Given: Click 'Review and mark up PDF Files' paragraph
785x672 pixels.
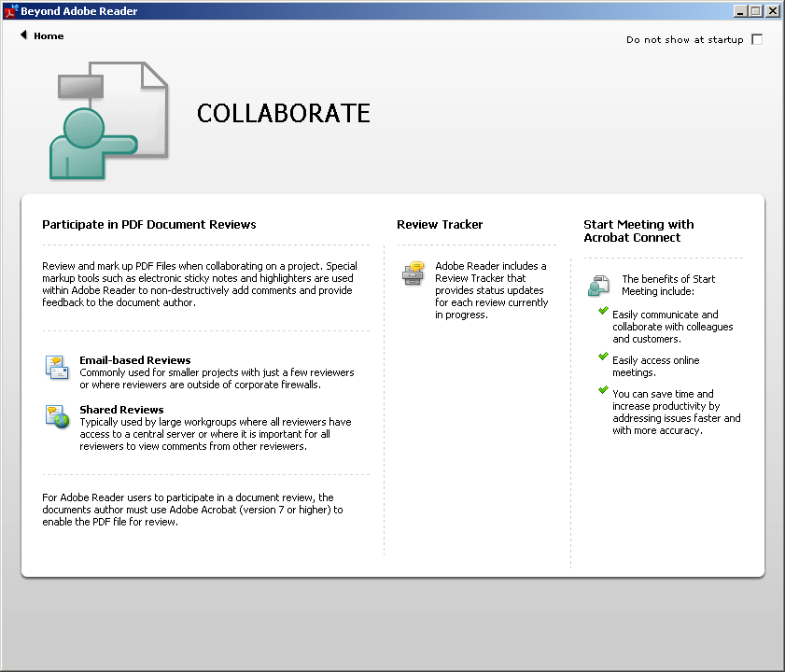Looking at the screenshot, I should (x=200, y=284).
